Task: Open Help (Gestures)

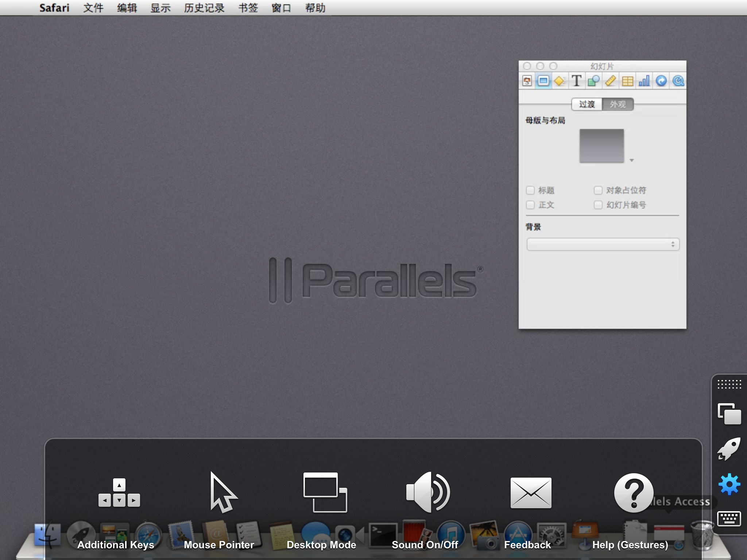Action: point(634,493)
